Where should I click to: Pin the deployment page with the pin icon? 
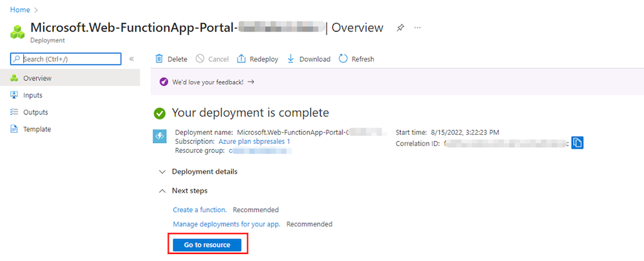(400, 28)
